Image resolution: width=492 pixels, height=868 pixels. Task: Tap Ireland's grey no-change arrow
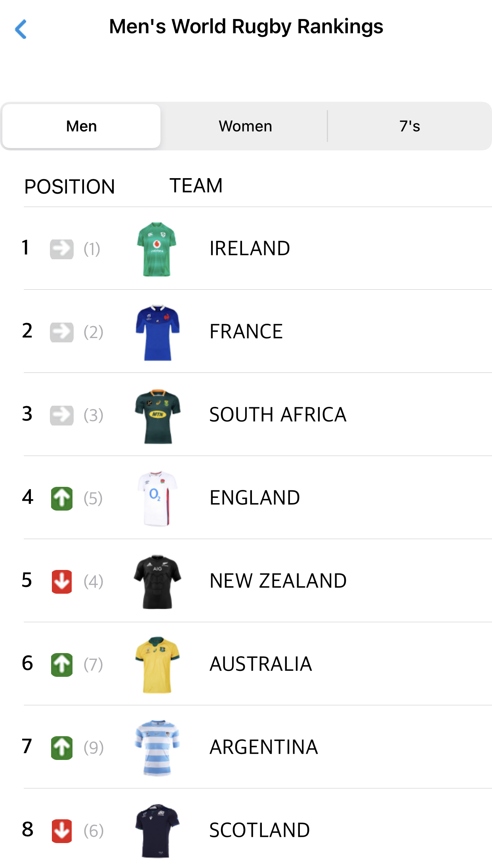[x=62, y=249]
